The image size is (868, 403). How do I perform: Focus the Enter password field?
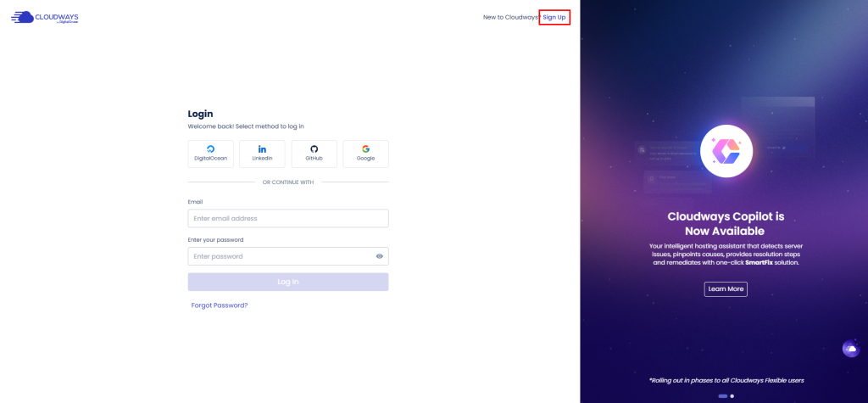(288, 256)
